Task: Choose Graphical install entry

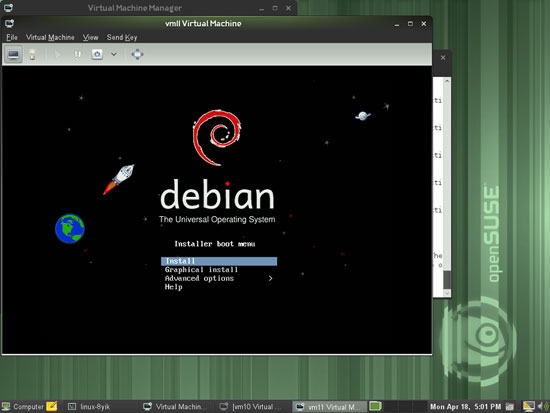Action: [x=201, y=269]
